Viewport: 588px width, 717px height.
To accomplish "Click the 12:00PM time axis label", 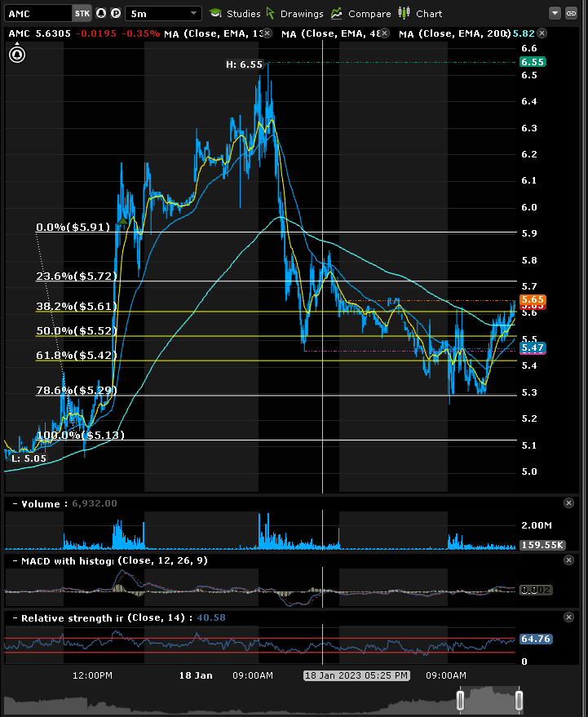I will tap(92, 675).
